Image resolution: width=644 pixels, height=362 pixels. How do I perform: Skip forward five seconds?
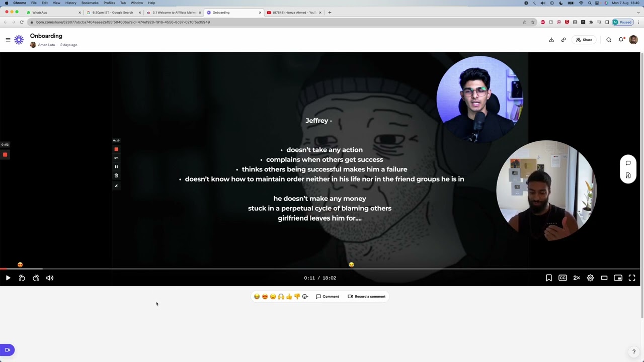36,278
